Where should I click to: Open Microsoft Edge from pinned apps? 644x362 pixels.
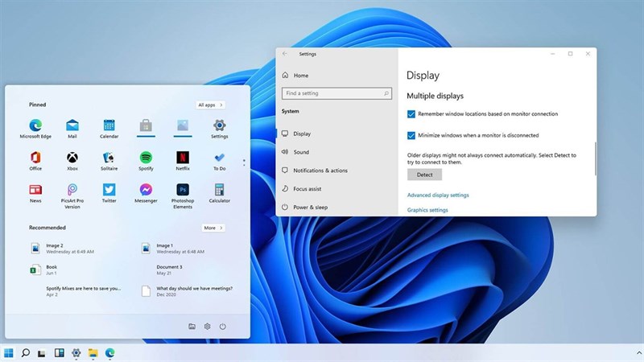(35, 125)
